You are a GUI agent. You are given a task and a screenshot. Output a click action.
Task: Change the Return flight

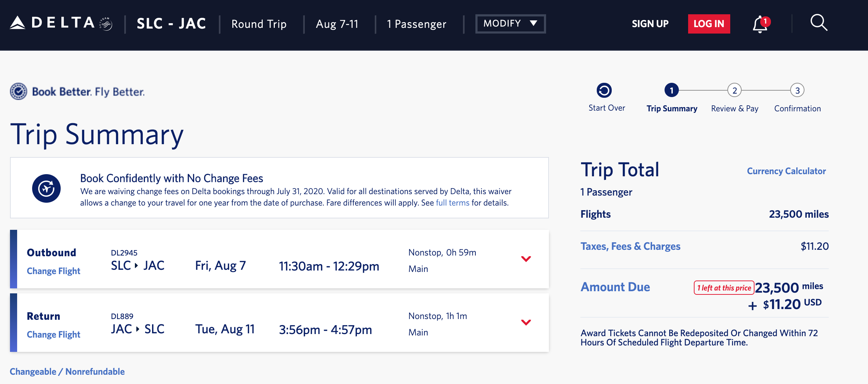[54, 334]
